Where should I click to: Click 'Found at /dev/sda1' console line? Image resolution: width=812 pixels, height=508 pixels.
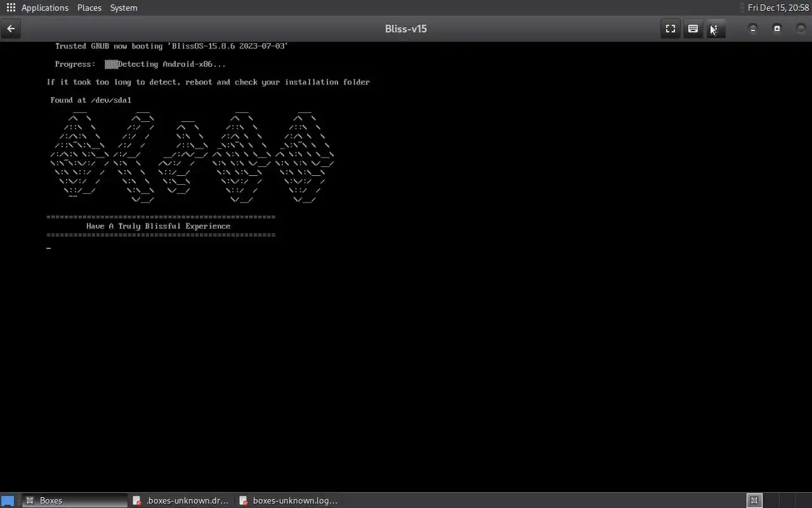91,100
